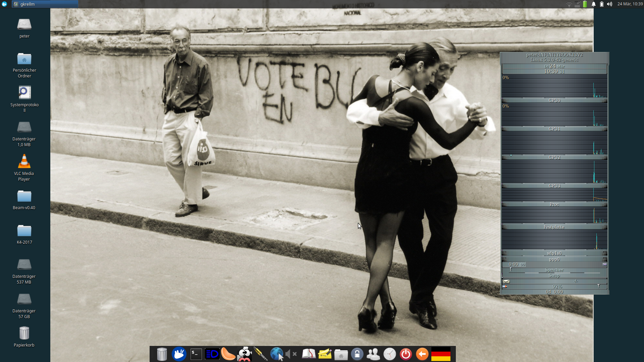Click the orange back arrow dock button
The image size is (644, 362).
click(422, 354)
